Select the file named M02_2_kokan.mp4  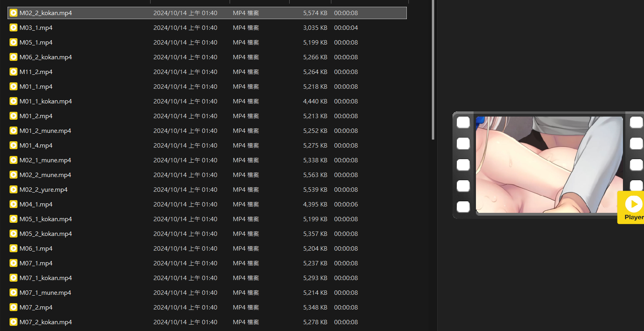click(46, 13)
